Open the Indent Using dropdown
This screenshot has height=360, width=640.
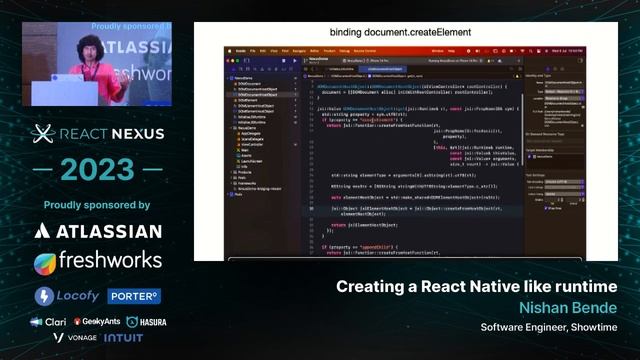(564, 194)
